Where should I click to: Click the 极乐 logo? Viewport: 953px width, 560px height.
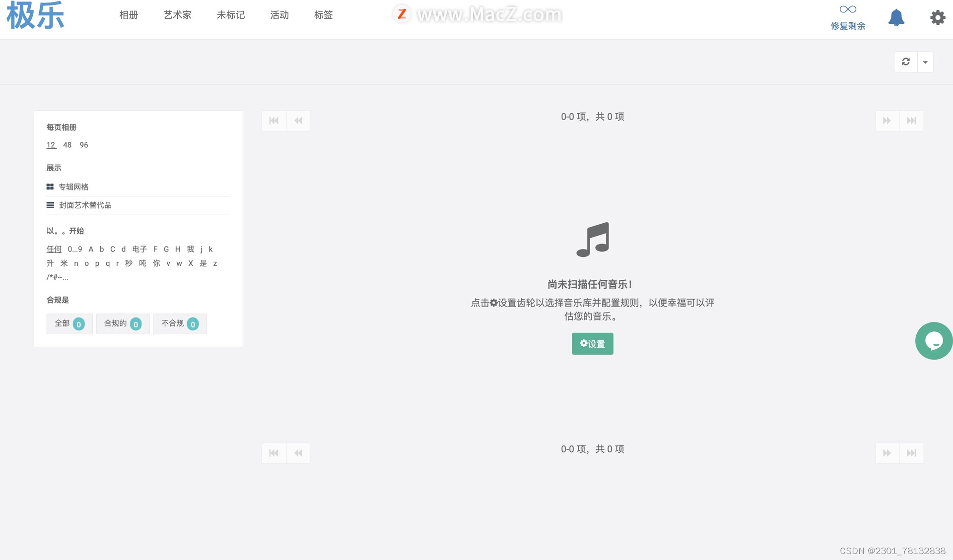click(x=35, y=15)
